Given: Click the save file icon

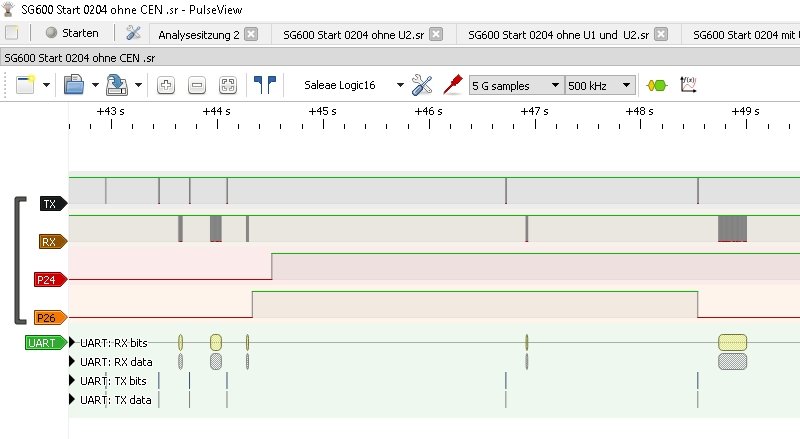Looking at the screenshot, I should tap(116, 86).
